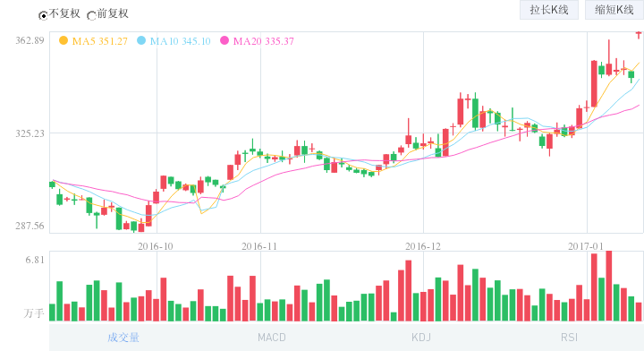Image resolution: width=644 pixels, height=351 pixels.
Task: Click the latest candlestick at chart's right edge
Action: 639,35
